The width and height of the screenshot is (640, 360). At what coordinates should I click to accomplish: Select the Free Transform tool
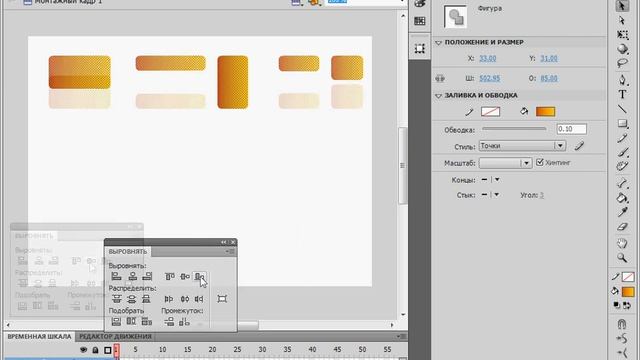(622, 35)
